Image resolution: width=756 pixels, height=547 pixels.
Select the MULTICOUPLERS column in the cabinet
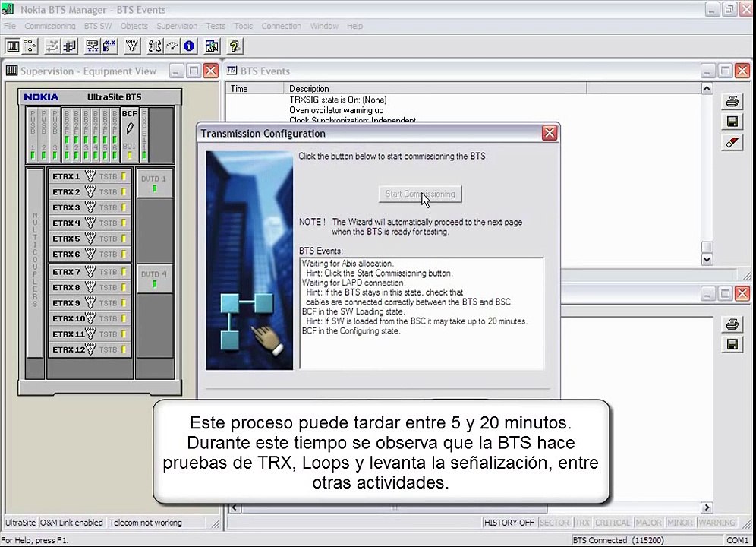point(35,262)
